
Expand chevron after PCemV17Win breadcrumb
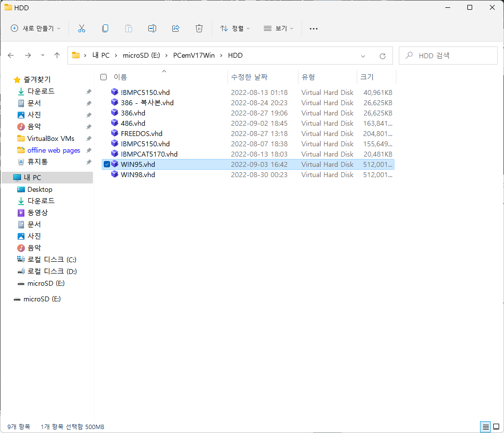(221, 55)
